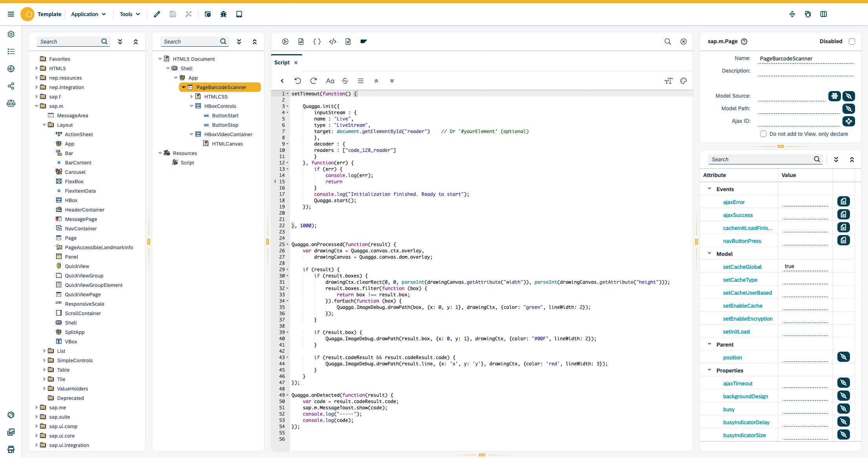Viewport: 868px width, 458px height.
Task: Collapse the sap.m folder in the tree
Action: (x=36, y=106)
